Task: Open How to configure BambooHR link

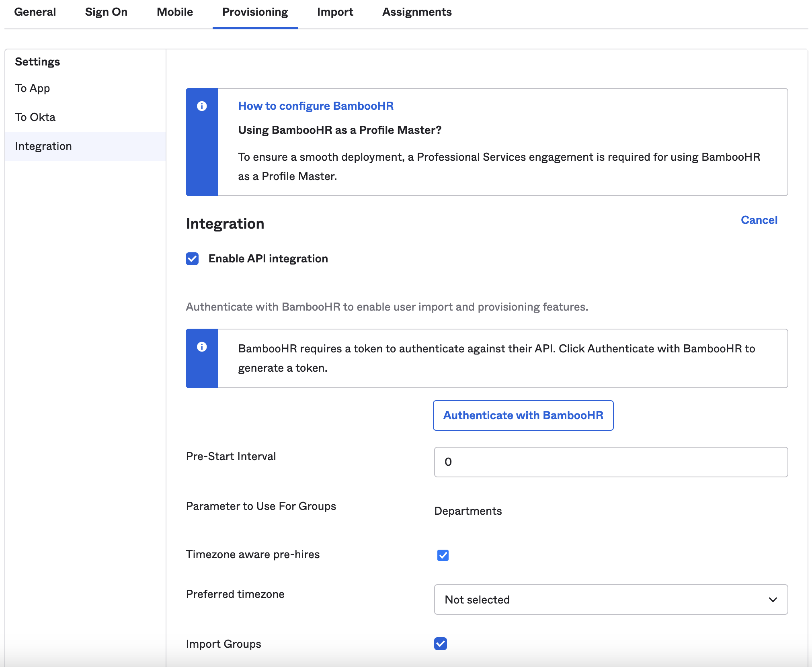Action: 316,106
